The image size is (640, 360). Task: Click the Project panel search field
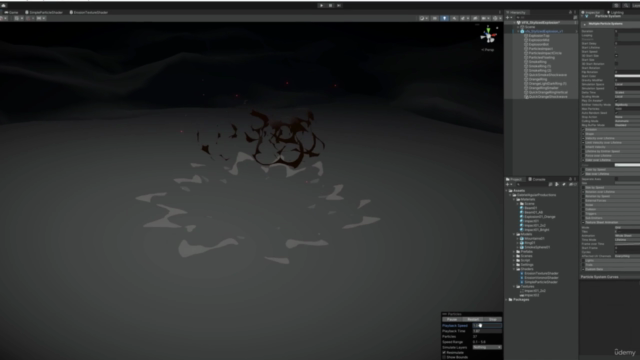[531, 184]
